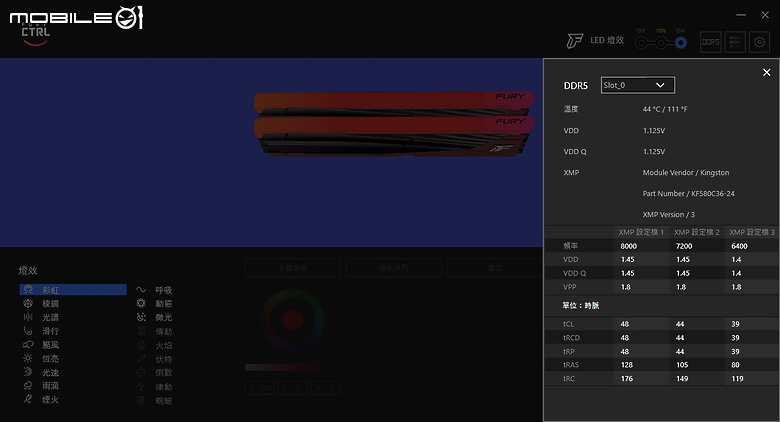This screenshot has width=780, height=422.
Task: Minimize the FURY CTRL window
Action: coord(741,15)
